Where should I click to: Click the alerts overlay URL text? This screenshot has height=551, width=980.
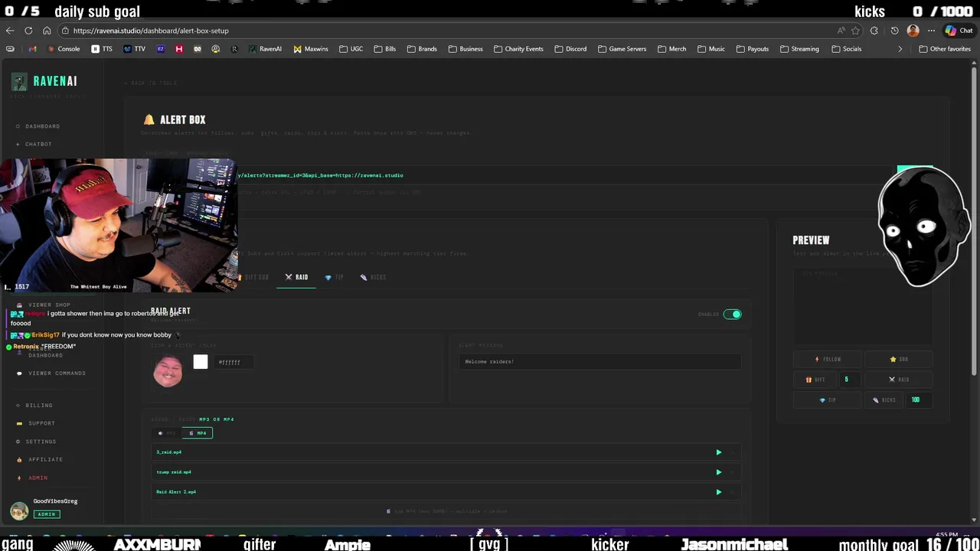(x=320, y=175)
